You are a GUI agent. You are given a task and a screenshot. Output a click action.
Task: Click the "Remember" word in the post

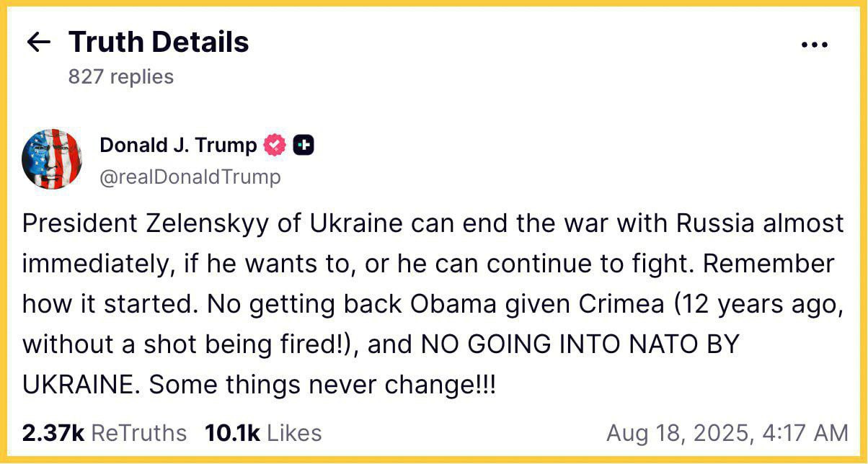(x=769, y=264)
